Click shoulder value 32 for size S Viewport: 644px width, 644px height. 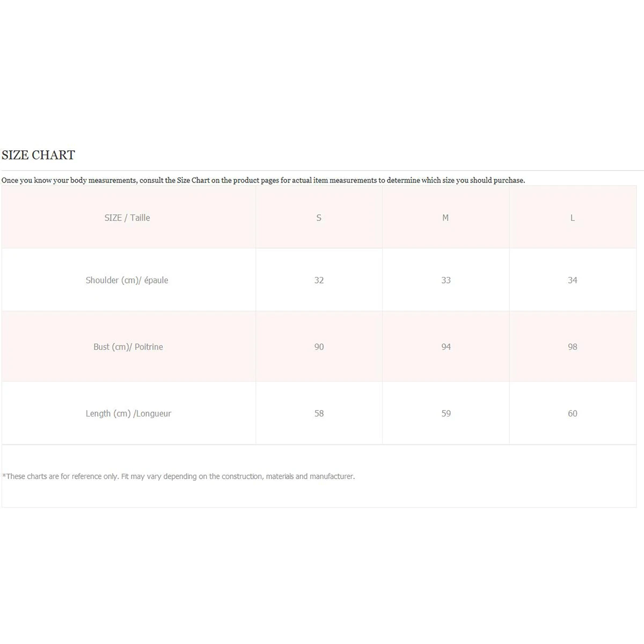pyautogui.click(x=319, y=280)
